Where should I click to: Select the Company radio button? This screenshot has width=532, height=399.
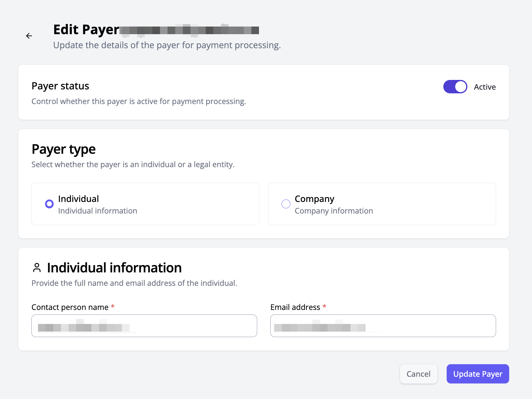286,204
